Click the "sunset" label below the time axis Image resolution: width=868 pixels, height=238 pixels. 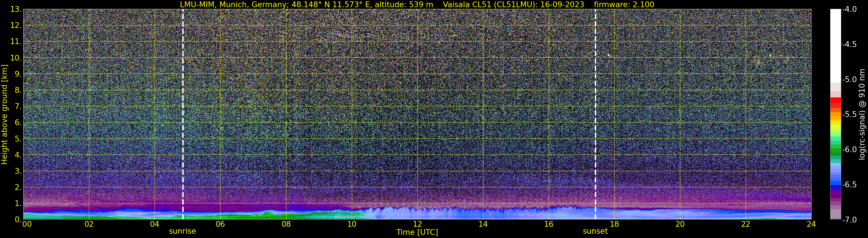coord(595,231)
